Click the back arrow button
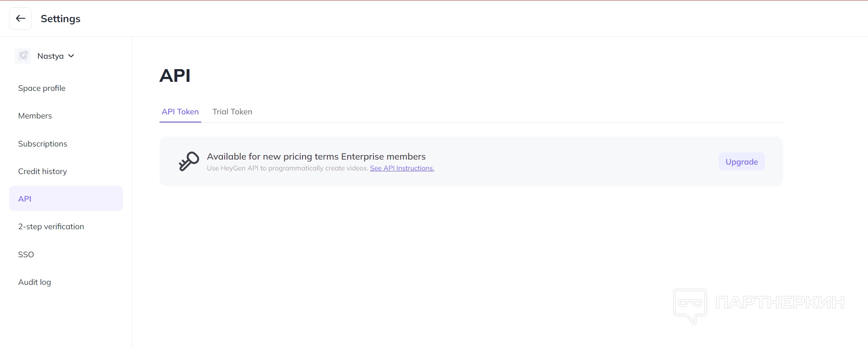The image size is (868, 349). (20, 19)
